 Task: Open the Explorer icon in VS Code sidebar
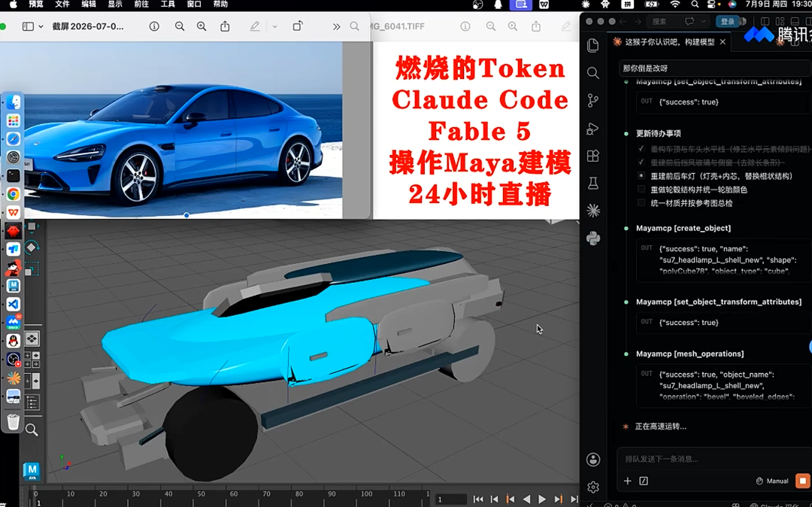click(x=593, y=46)
